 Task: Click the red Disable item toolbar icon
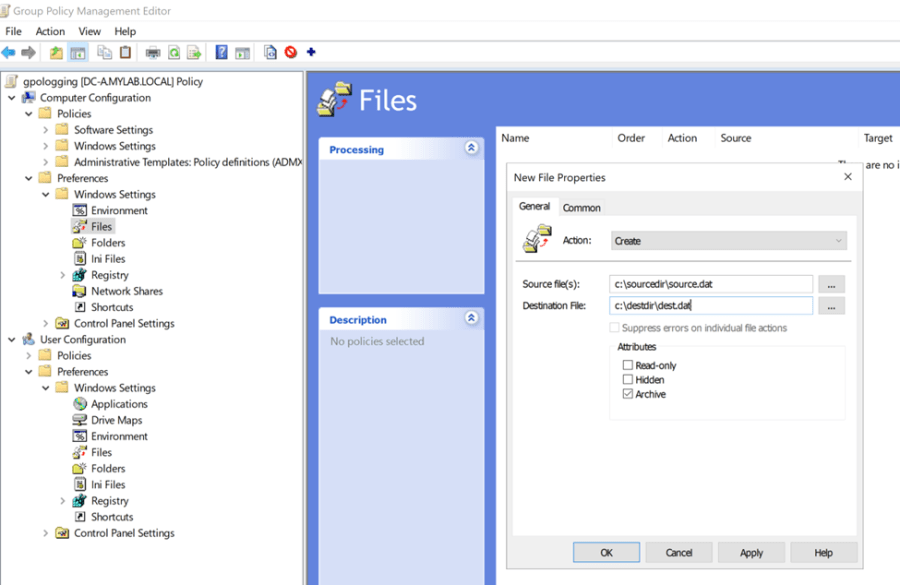coord(291,52)
